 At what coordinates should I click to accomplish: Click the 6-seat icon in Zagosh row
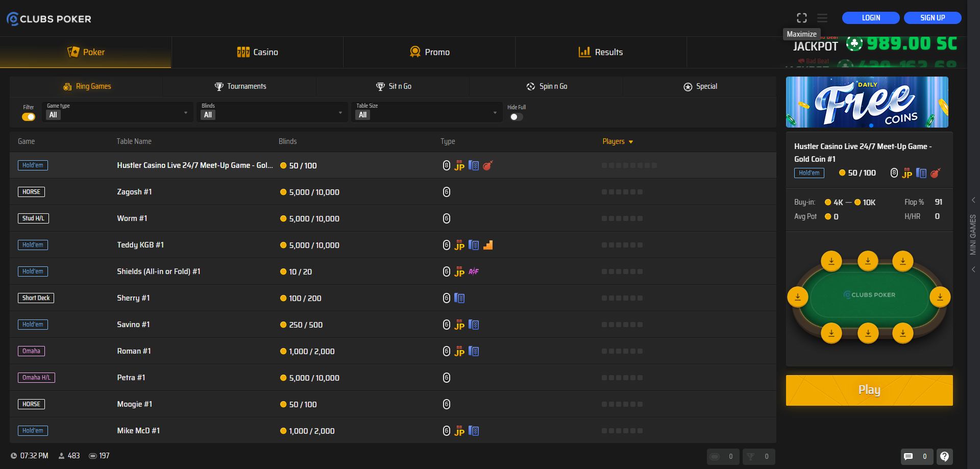[x=446, y=192]
